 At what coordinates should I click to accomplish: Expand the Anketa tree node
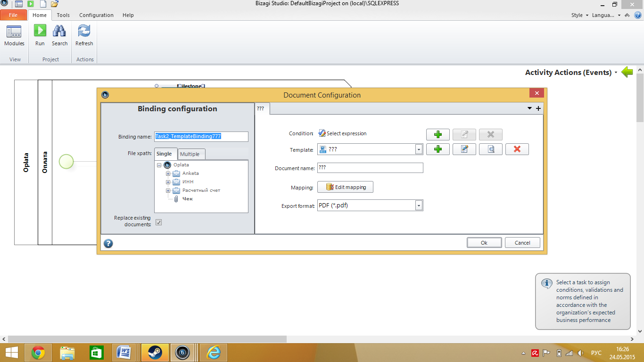point(168,173)
